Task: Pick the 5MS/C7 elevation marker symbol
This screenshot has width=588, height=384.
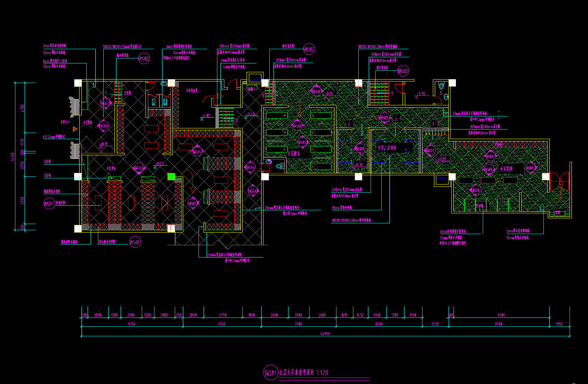Action: click(250, 167)
